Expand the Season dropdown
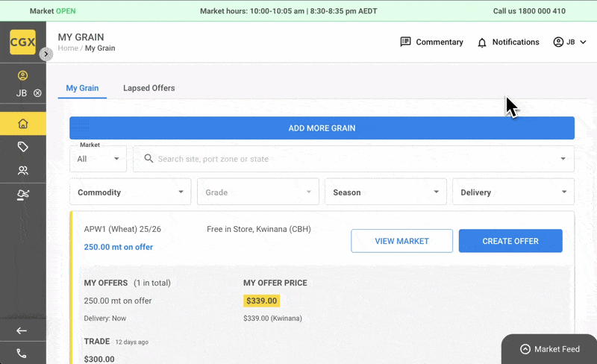Image resolution: width=597 pixels, height=364 pixels. (385, 192)
